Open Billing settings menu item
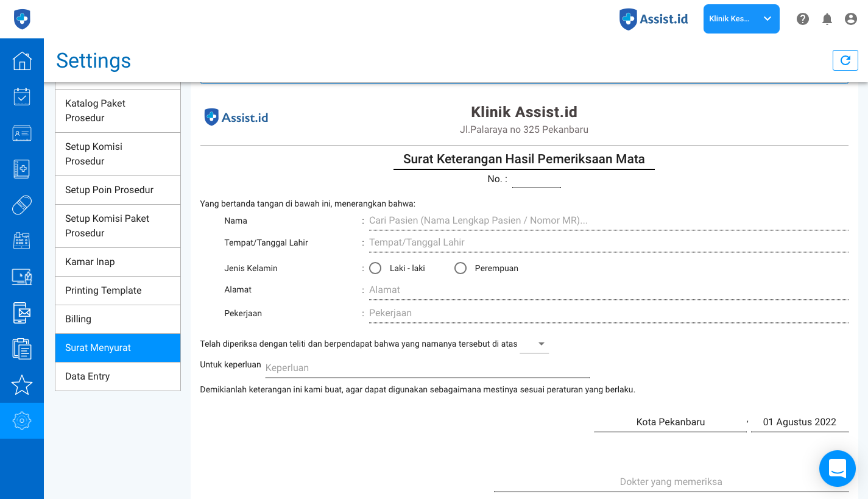 (118, 319)
